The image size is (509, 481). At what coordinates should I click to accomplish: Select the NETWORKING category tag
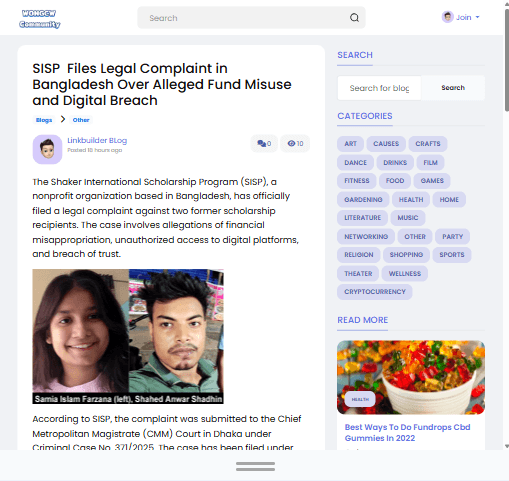[x=366, y=237]
